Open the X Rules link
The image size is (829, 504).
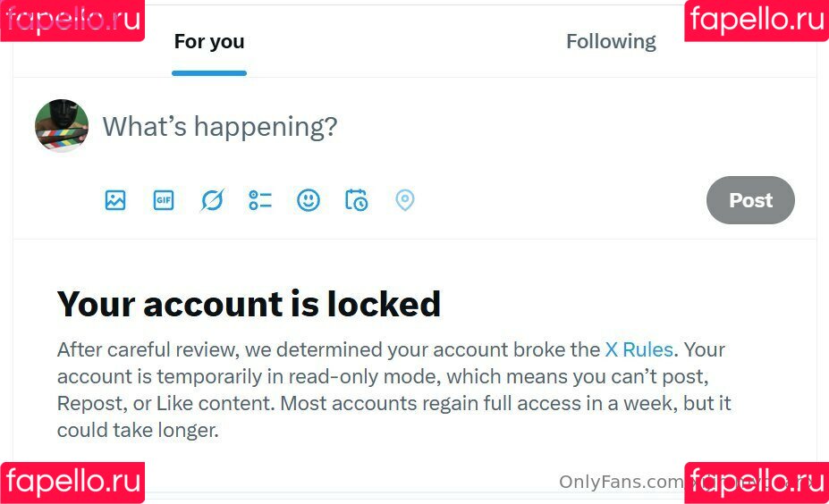click(x=639, y=349)
